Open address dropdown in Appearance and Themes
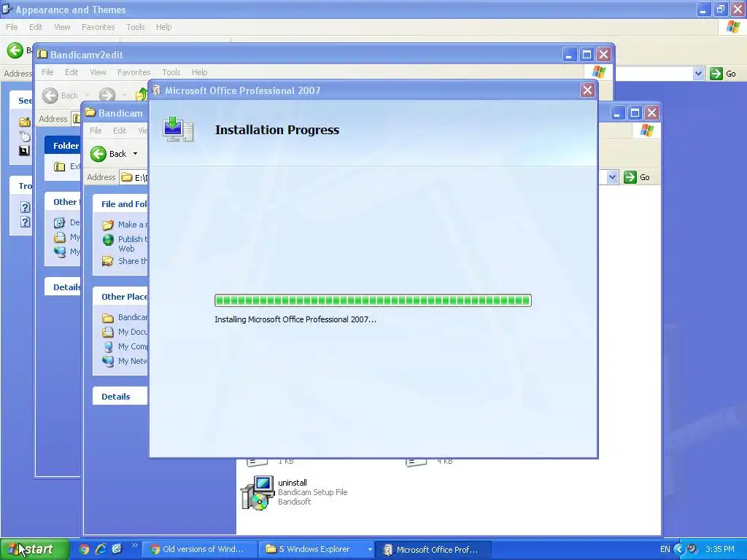747x560 pixels. (698, 74)
